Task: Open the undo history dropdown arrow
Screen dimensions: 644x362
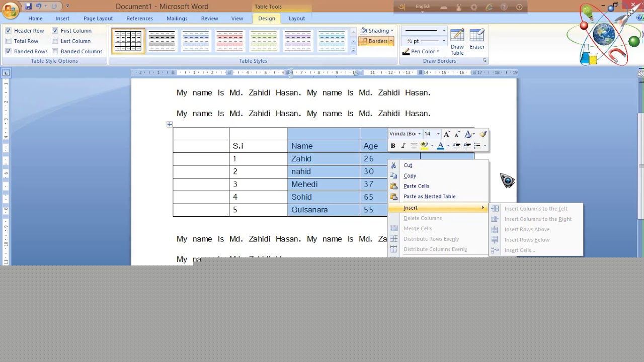Action: point(45,7)
